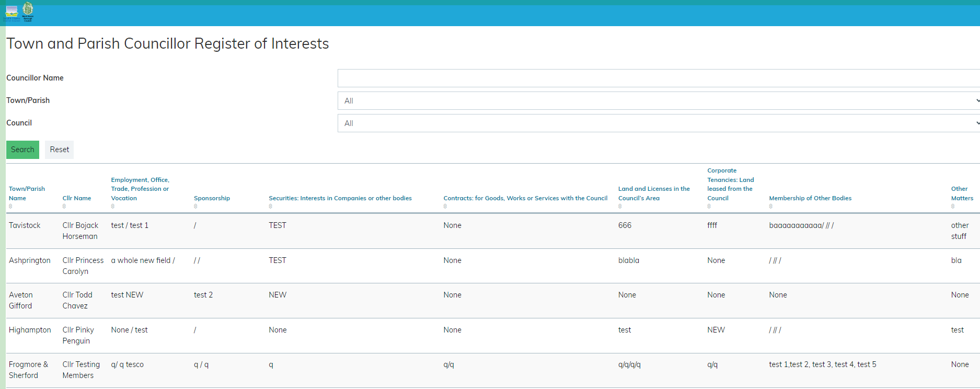Image resolution: width=980 pixels, height=389 pixels.
Task: Select the Tavistock cell in the first row
Action: pyautogui.click(x=25, y=225)
